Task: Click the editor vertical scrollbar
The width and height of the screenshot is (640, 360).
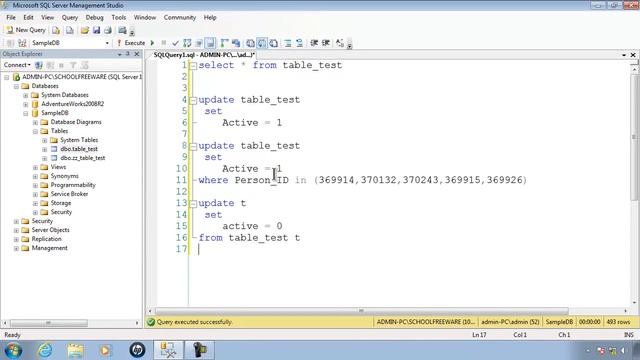Action: coord(635,137)
